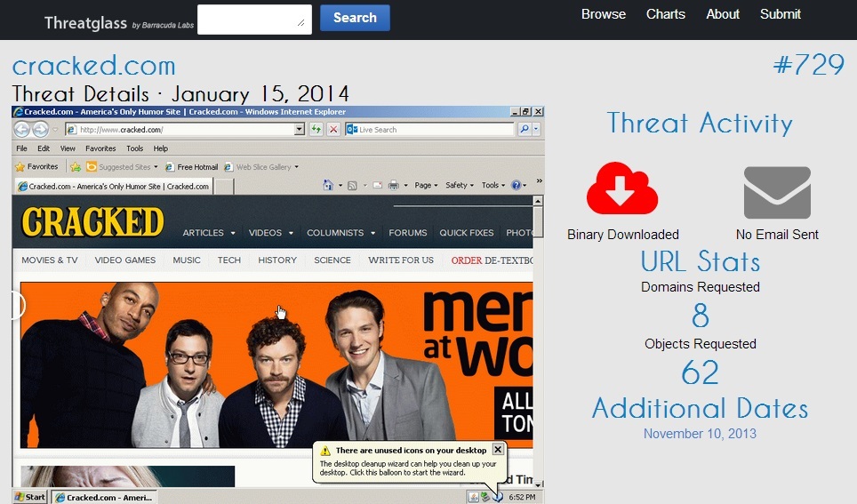Image resolution: width=857 pixels, height=504 pixels.
Task: Focus the Threatglass search text box
Action: pos(254,20)
